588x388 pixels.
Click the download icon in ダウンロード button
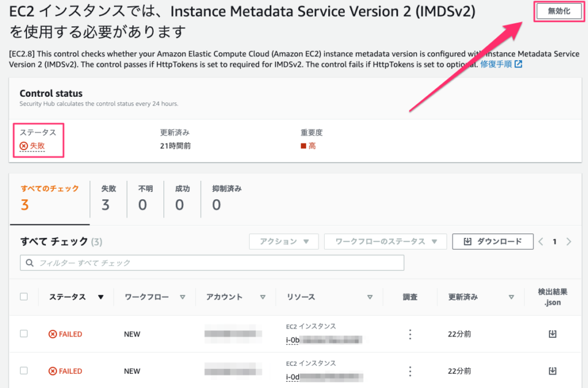pyautogui.click(x=467, y=242)
